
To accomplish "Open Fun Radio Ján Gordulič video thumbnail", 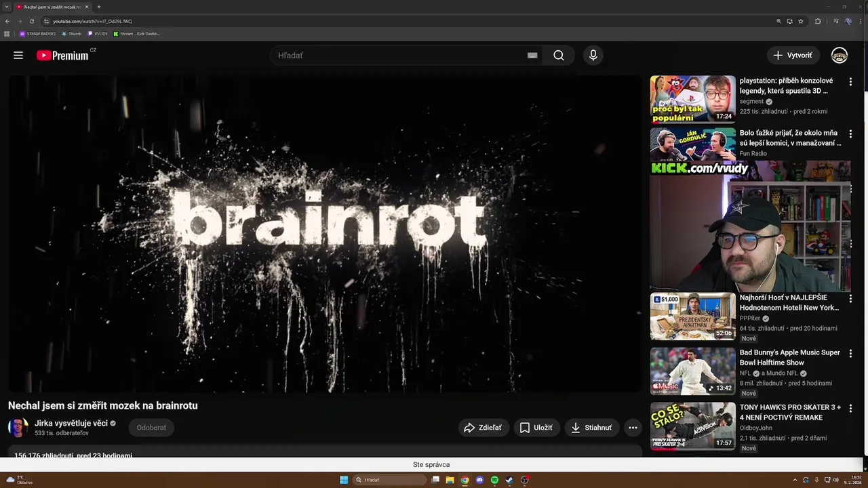I will point(692,144).
